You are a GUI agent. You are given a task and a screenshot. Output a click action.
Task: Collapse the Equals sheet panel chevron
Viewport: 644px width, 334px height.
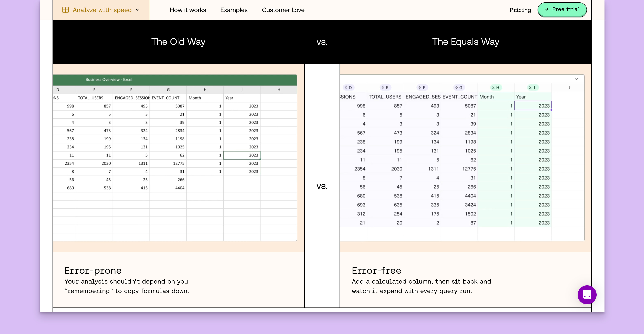click(x=576, y=79)
